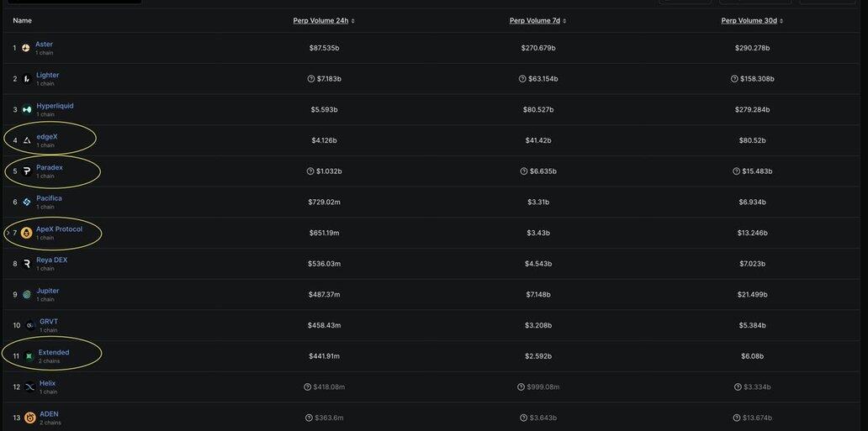Click the question mark beside Paradex's $1.032b
This screenshot has height=431, width=868.
click(310, 171)
